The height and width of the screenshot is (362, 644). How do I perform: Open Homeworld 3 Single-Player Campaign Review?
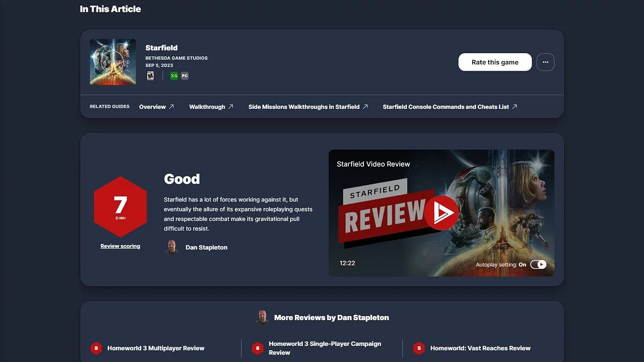325,348
